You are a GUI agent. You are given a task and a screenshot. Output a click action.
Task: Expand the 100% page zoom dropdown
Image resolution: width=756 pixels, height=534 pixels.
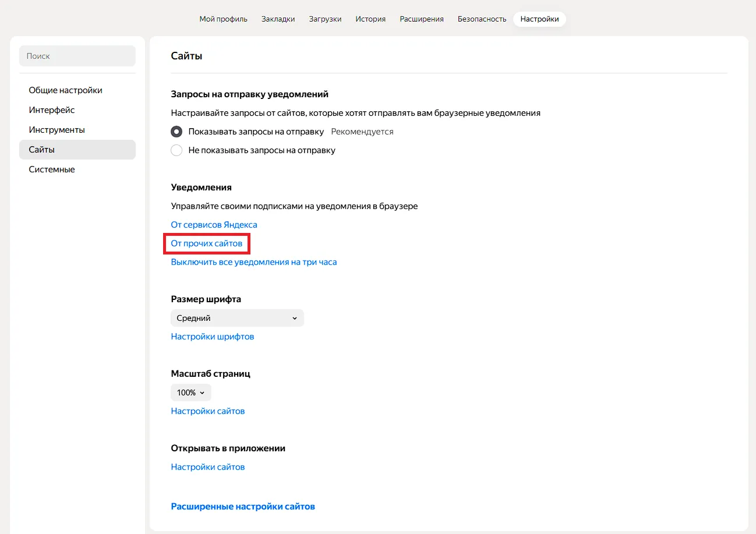pyautogui.click(x=190, y=392)
